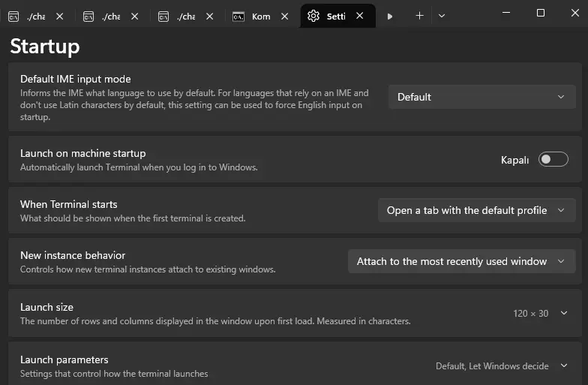Close the Kom tab
The width and height of the screenshot is (588, 385).
click(x=285, y=16)
